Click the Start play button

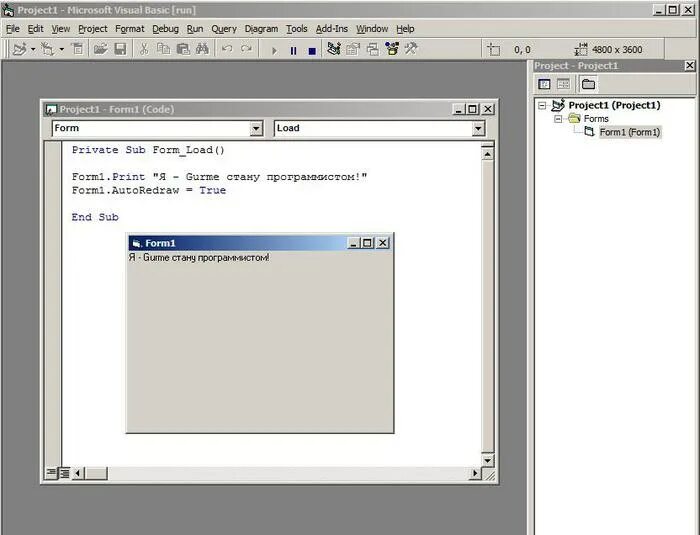point(274,51)
